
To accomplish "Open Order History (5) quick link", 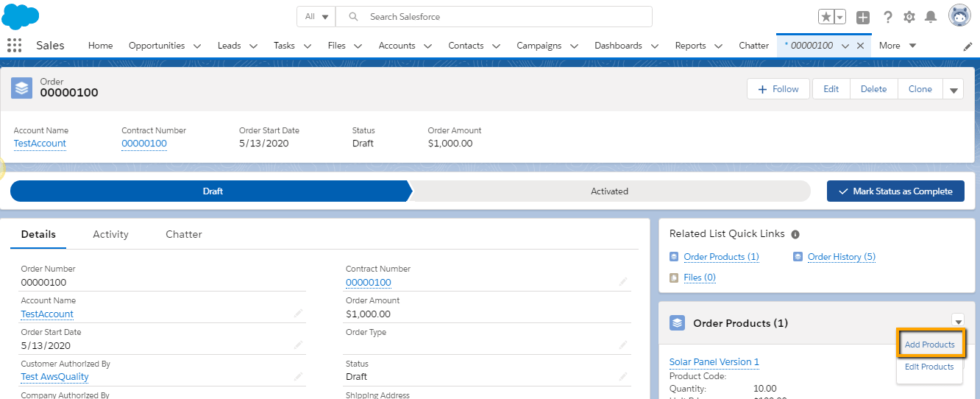I will pyautogui.click(x=841, y=257).
